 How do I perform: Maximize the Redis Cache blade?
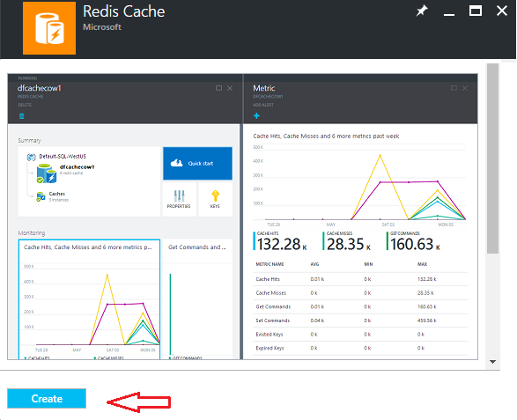coord(475,11)
